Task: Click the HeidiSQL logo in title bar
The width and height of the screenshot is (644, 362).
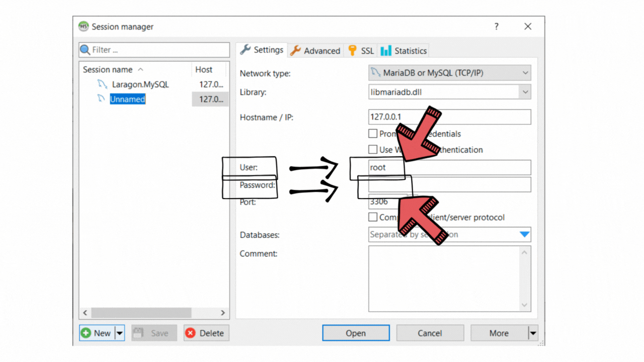Action: pyautogui.click(x=84, y=27)
